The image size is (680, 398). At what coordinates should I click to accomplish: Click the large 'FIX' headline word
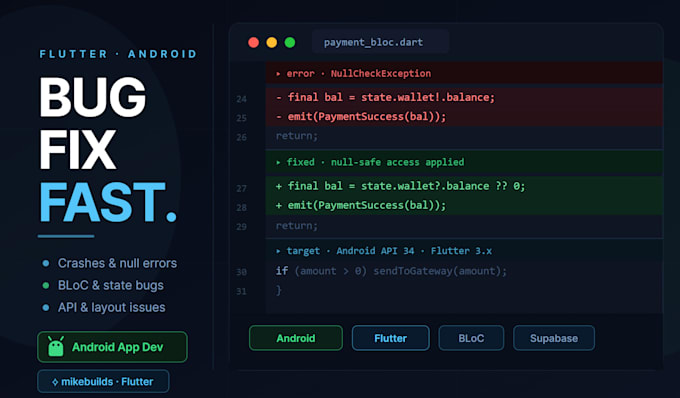[78, 150]
